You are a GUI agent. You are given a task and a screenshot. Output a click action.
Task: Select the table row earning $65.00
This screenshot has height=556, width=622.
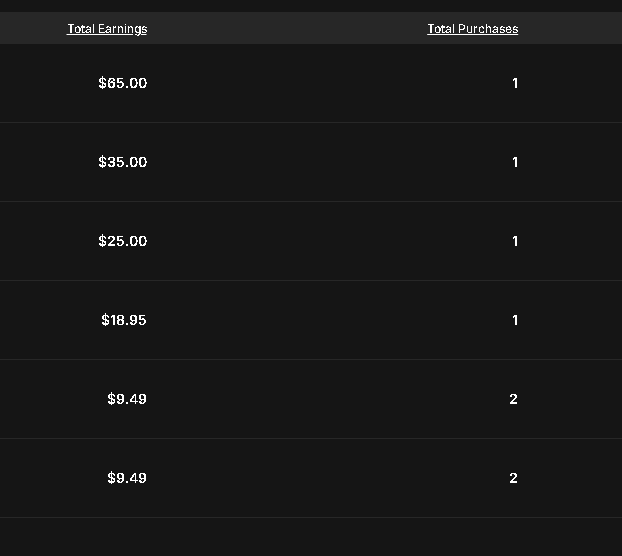pyautogui.click(x=310, y=83)
